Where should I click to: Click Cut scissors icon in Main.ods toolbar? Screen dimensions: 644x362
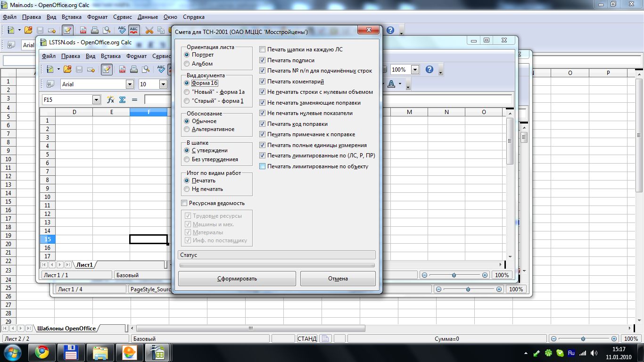[x=149, y=30]
